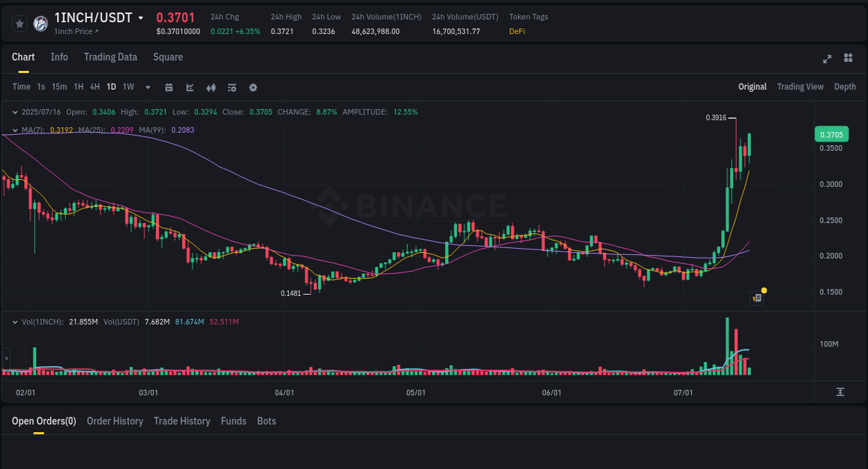Click the chat widget icon with yellow dot
The image size is (868, 469).
pyautogui.click(x=756, y=297)
